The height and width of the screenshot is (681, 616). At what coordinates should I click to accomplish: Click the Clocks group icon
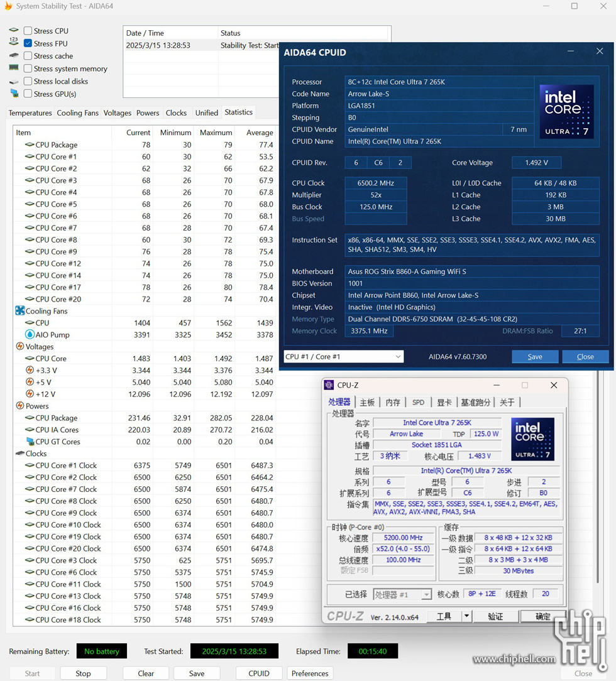(20, 453)
